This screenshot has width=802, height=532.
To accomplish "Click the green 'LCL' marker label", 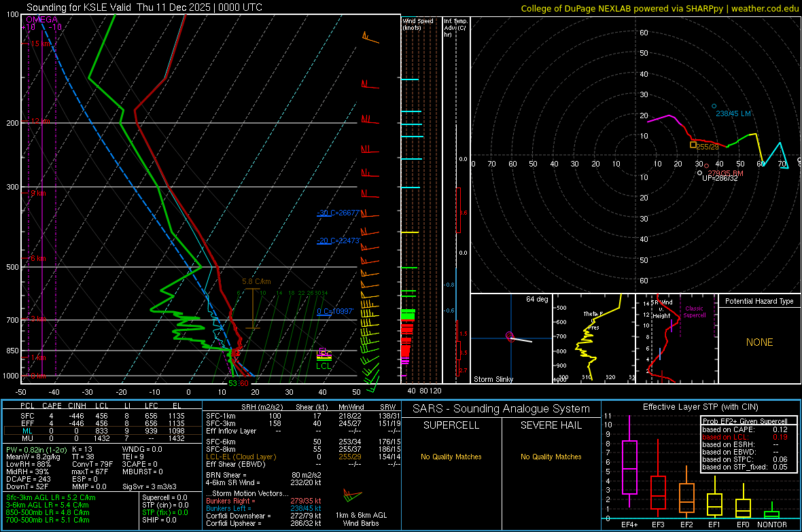I will [x=324, y=366].
